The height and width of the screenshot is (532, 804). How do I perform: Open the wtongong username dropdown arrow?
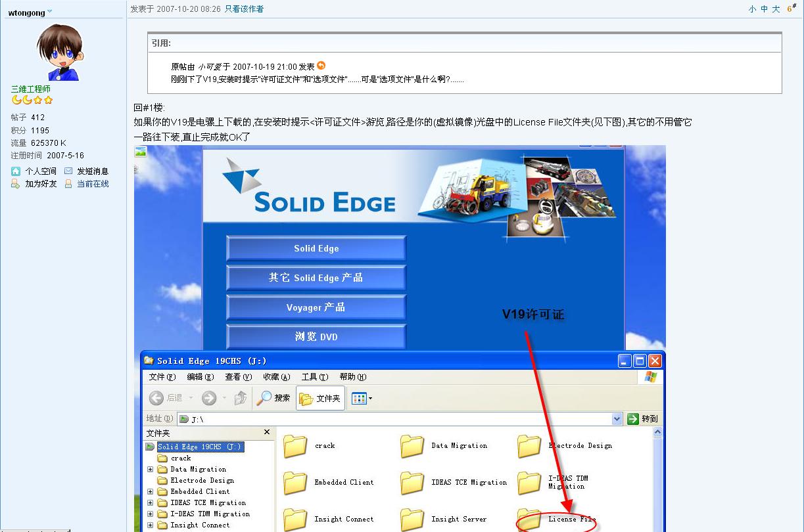50,11
